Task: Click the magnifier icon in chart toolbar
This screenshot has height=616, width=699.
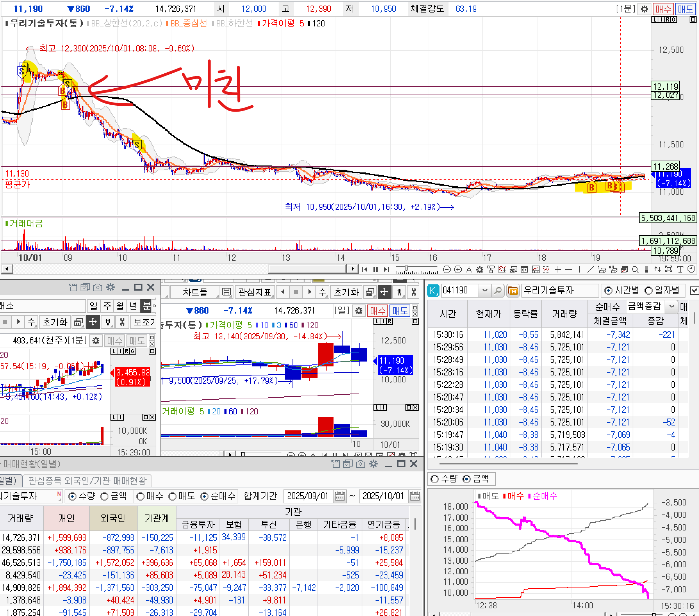Action: 635,269
